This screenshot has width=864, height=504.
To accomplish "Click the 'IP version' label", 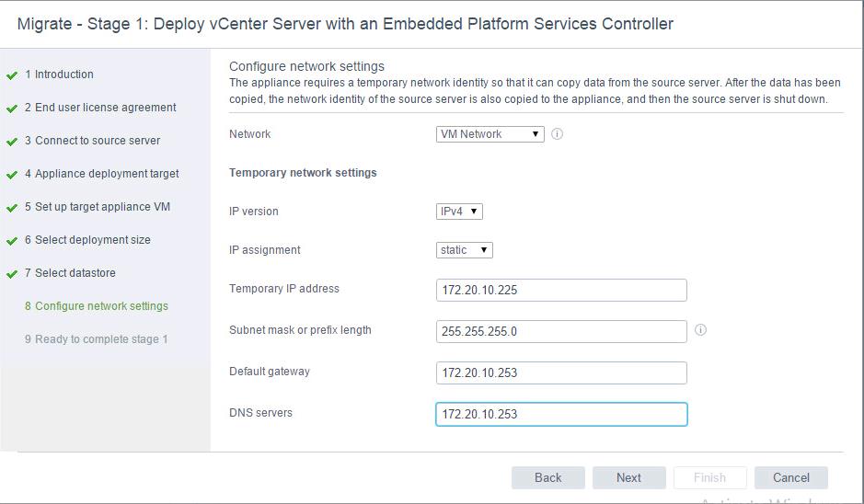I will pos(253,211).
